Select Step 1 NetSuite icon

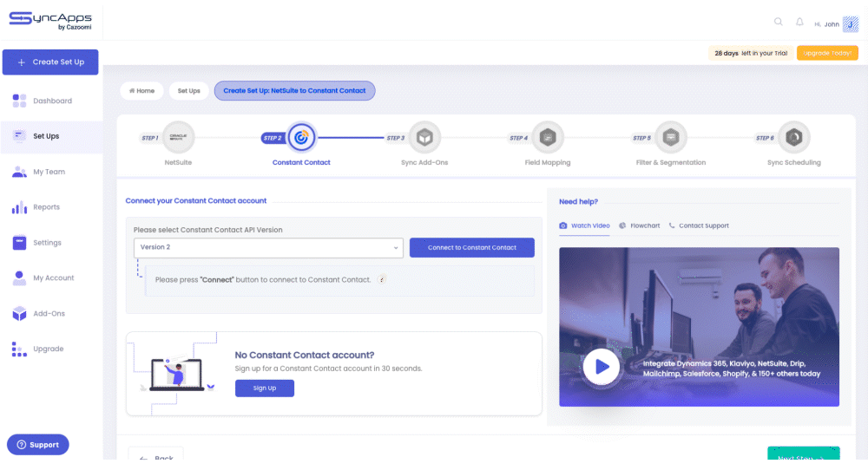pos(178,137)
